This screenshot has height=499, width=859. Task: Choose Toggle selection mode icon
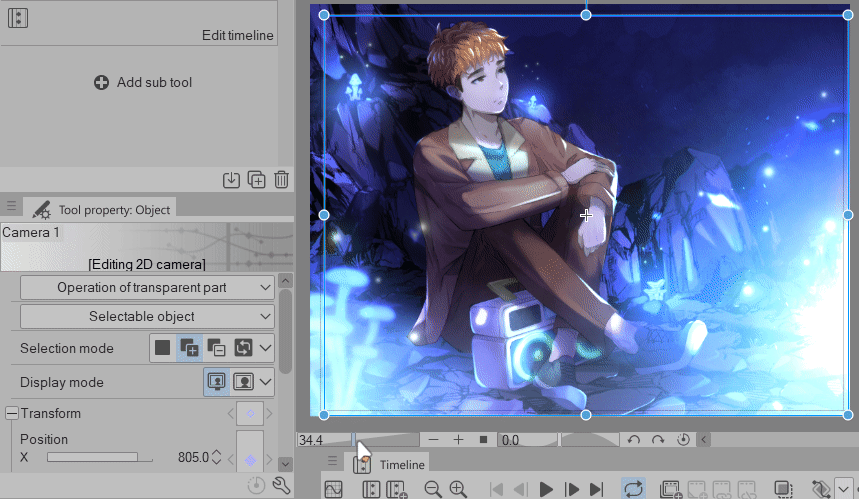(243, 348)
